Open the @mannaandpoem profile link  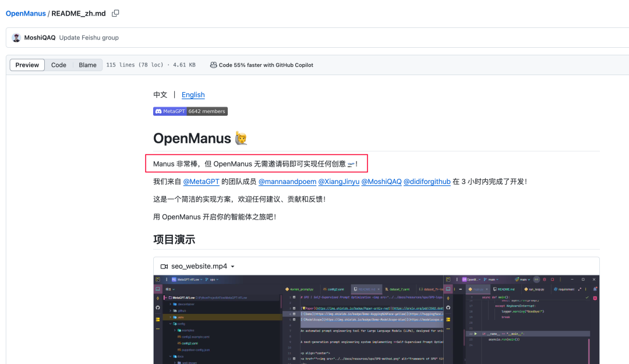[x=287, y=181]
